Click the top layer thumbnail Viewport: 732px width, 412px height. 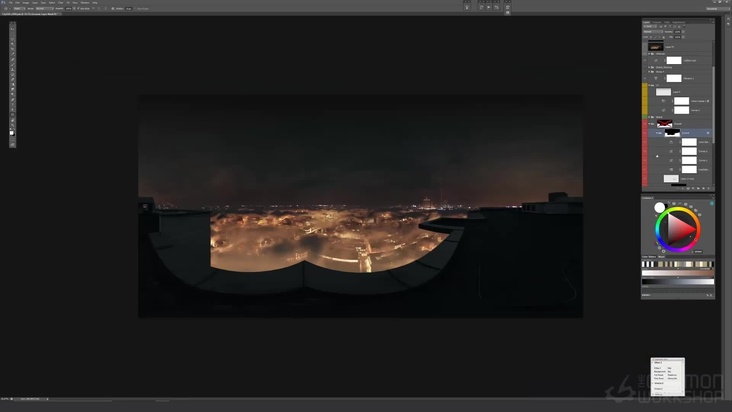click(x=655, y=47)
